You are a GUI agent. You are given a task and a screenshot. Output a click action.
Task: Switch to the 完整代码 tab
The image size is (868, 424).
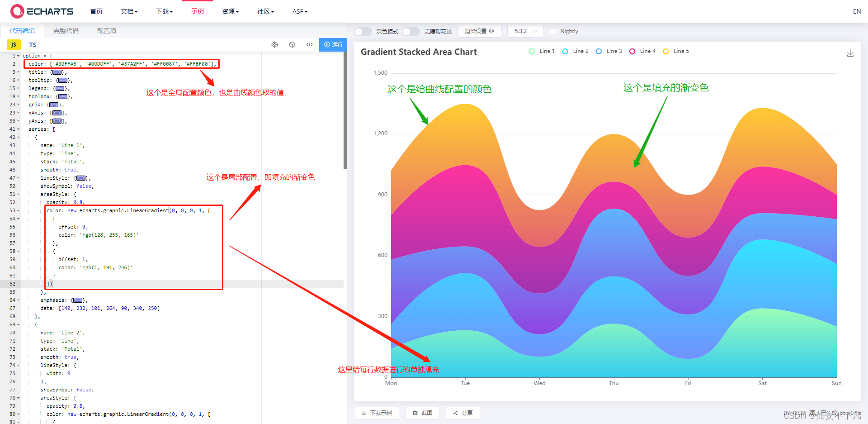tap(66, 31)
